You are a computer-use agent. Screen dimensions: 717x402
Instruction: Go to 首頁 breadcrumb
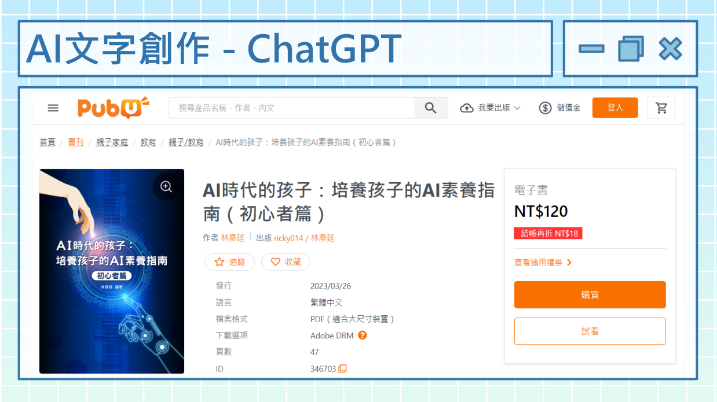[47, 142]
